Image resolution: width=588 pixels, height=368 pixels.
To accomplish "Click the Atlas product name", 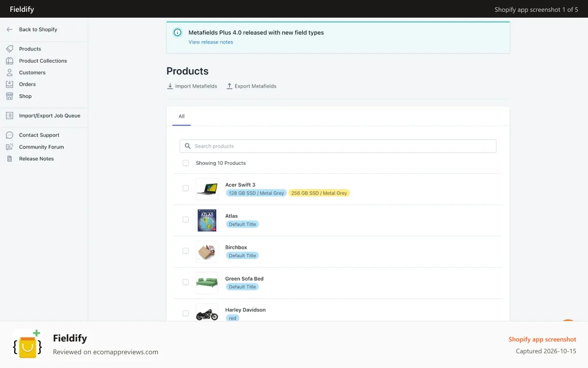I will coord(231,216).
